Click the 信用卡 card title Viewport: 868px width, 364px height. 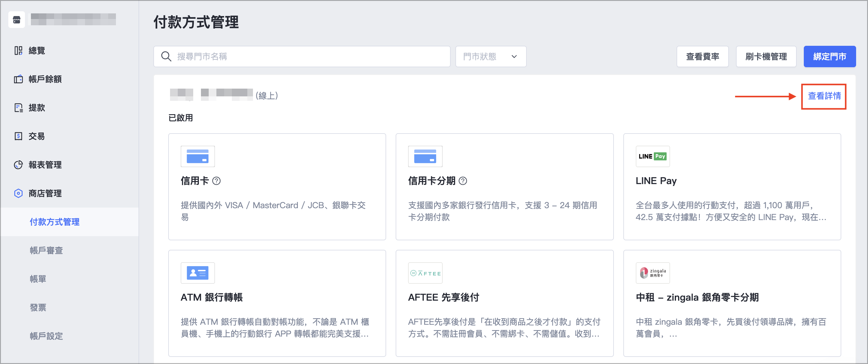coord(195,181)
